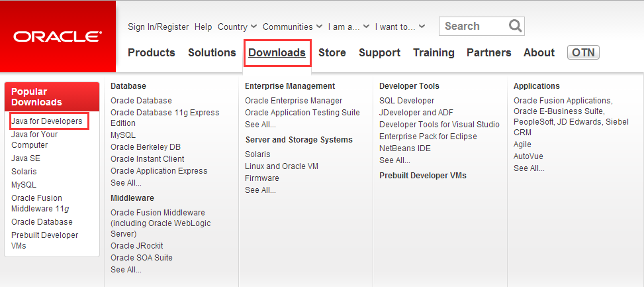Click MySQL under Popular Downloads

(x=24, y=185)
